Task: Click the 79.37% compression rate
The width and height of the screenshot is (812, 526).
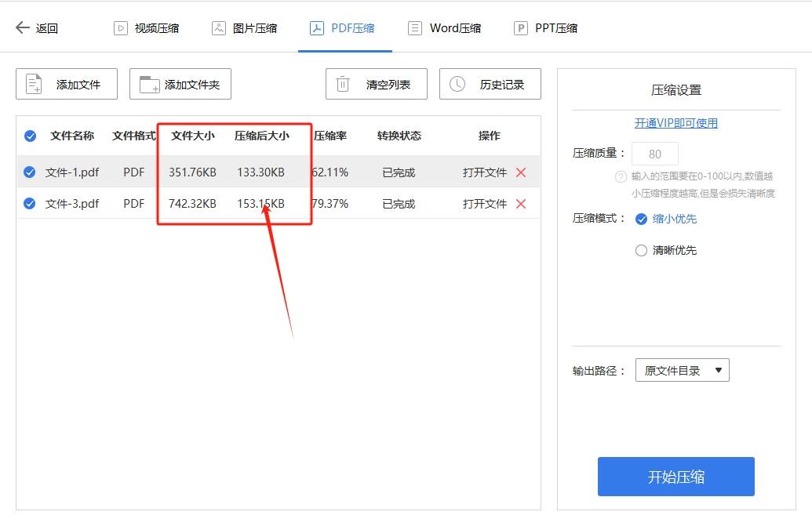Action: tap(330, 204)
